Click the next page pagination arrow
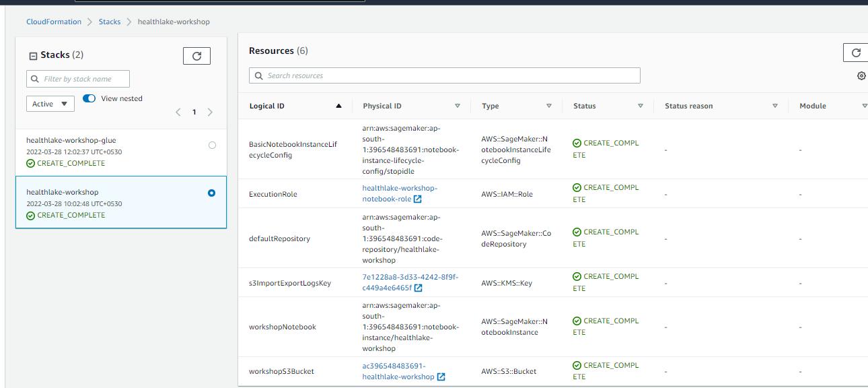 coord(209,112)
